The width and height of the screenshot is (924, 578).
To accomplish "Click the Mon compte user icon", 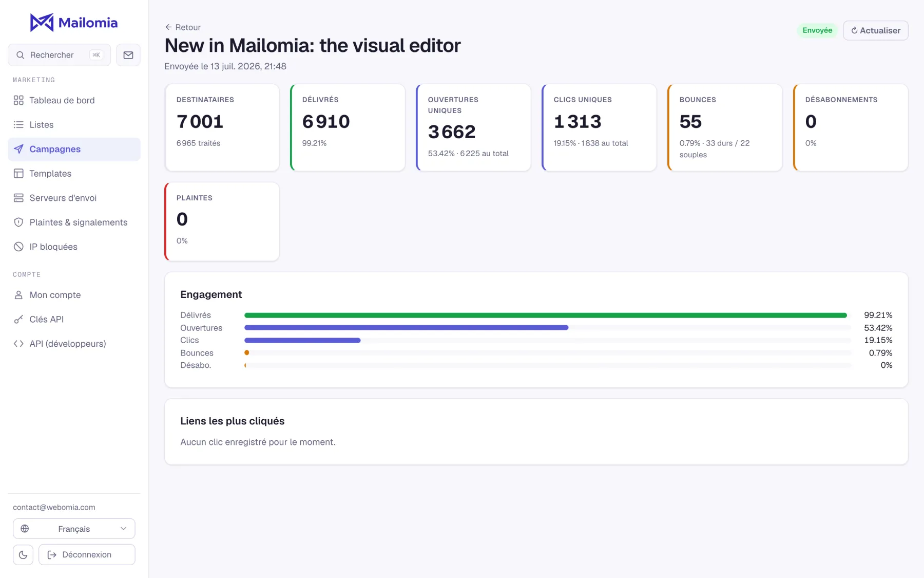I will click(18, 295).
